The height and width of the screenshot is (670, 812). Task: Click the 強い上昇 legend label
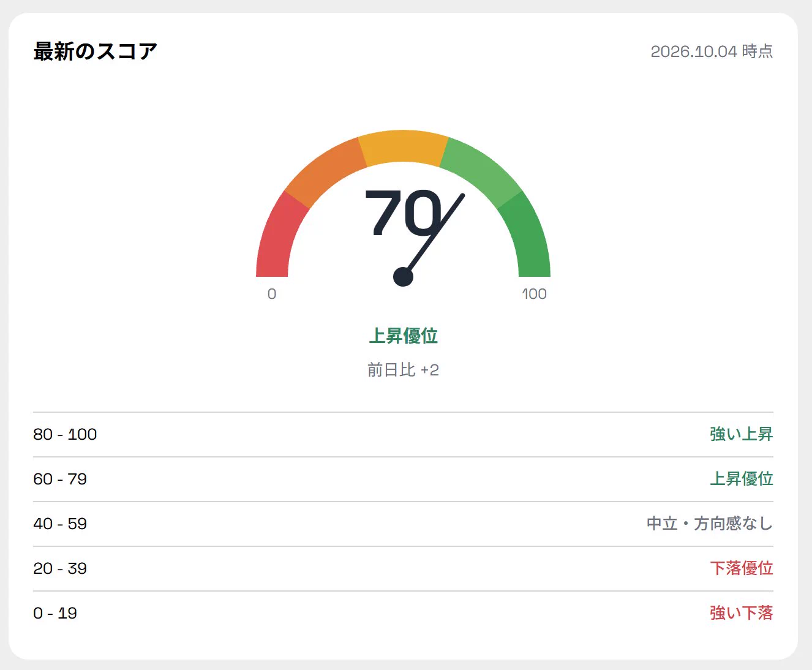[x=741, y=434]
